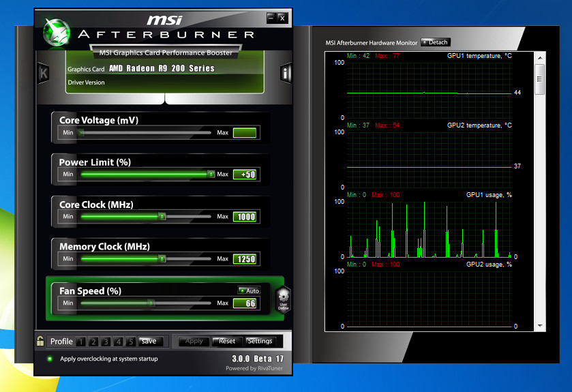Screen dimensions: 572x392
Task: Click the Core Voltage slider handle
Action: tap(81, 133)
